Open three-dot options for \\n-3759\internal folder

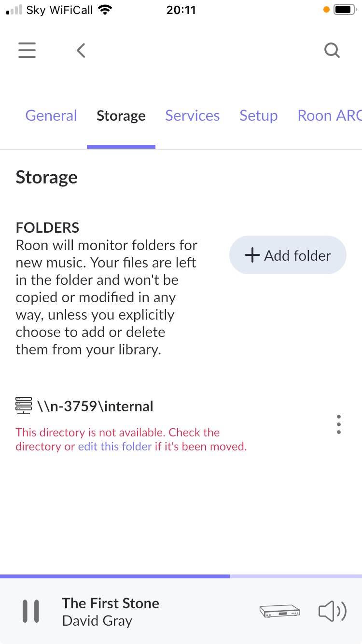pos(339,424)
